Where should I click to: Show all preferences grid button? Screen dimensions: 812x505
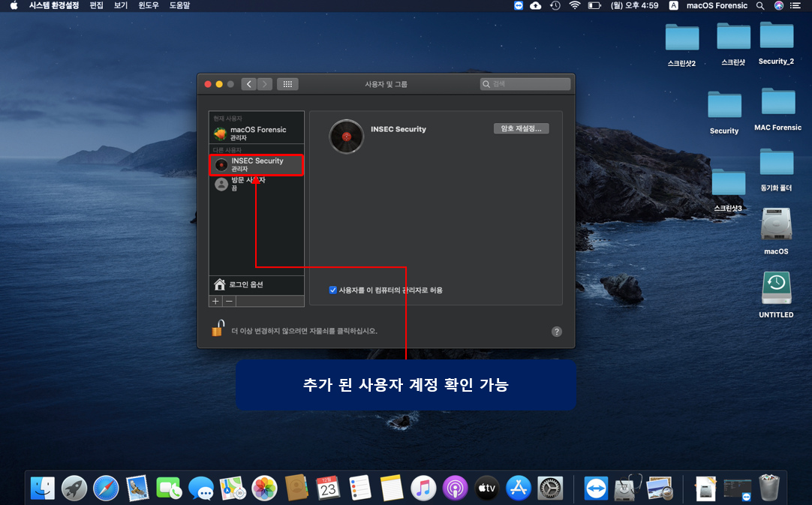click(x=287, y=84)
